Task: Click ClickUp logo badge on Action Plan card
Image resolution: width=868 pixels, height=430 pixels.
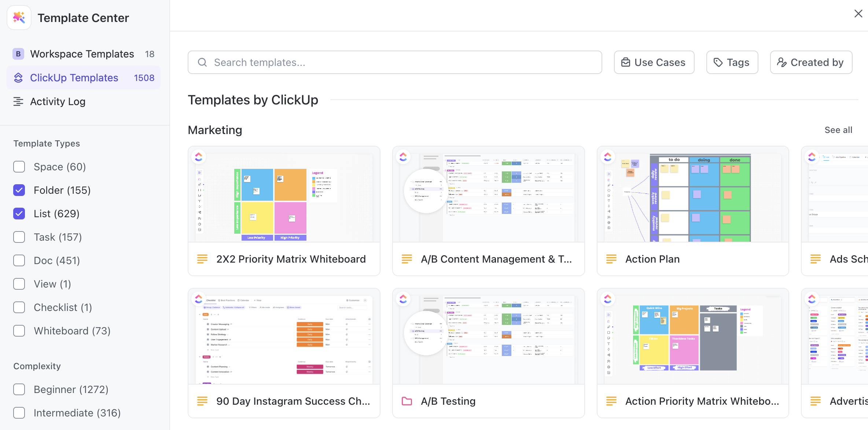Action: tap(608, 157)
